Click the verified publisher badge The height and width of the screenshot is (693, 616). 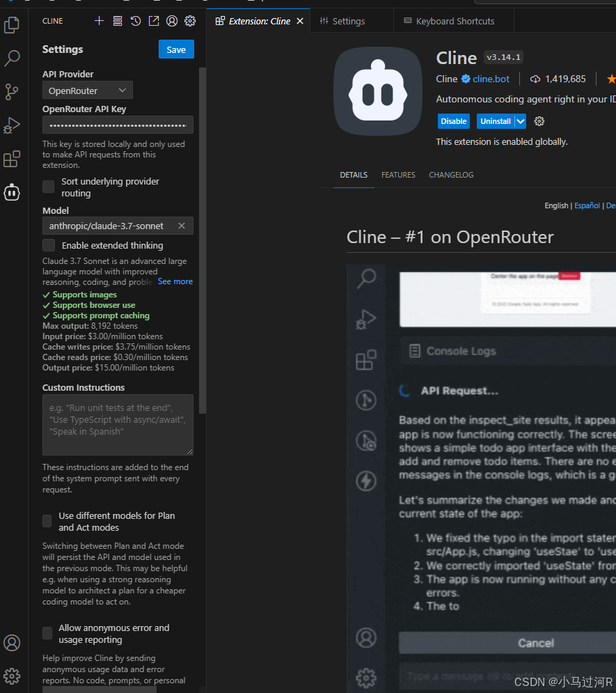466,79
